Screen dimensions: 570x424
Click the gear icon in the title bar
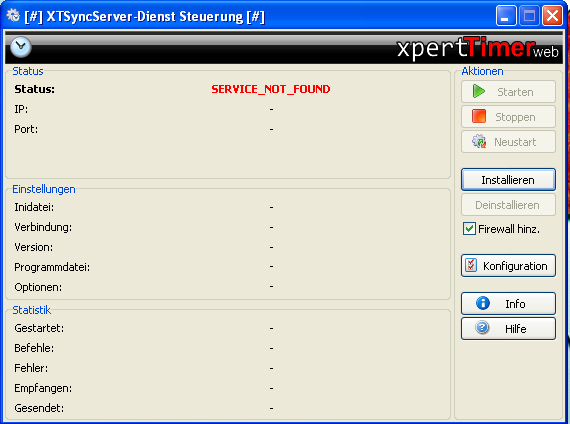pyautogui.click(x=13, y=16)
